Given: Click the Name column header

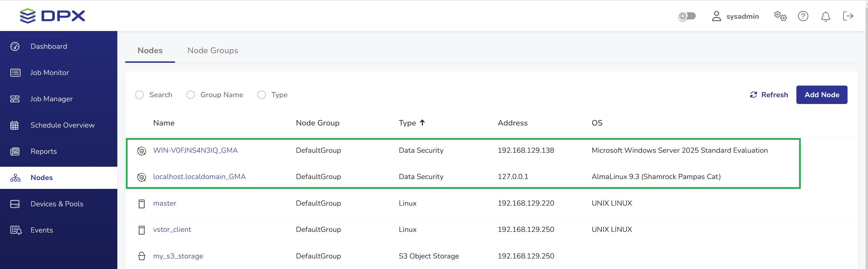Looking at the screenshot, I should [164, 123].
